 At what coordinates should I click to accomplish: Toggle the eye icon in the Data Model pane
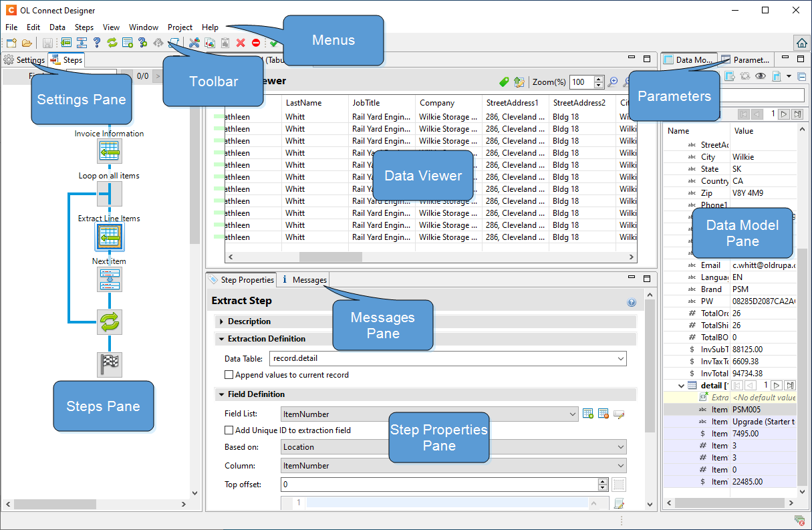[x=760, y=76]
